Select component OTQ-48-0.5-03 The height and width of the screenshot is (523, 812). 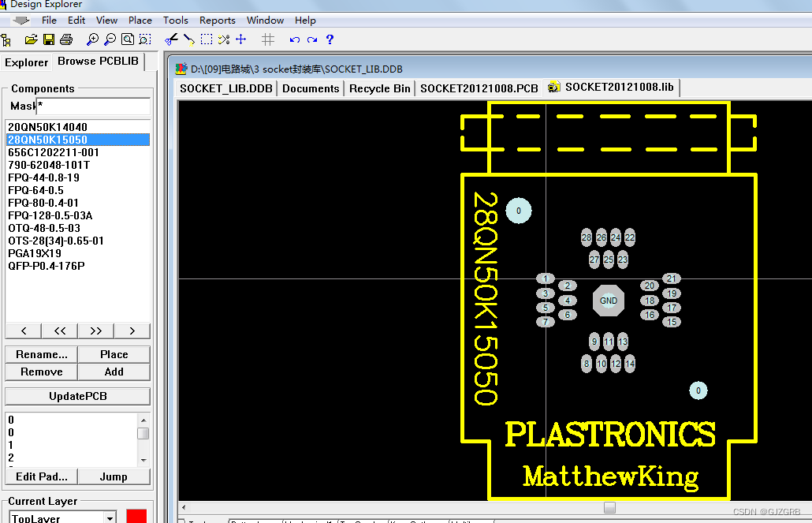tap(78, 228)
